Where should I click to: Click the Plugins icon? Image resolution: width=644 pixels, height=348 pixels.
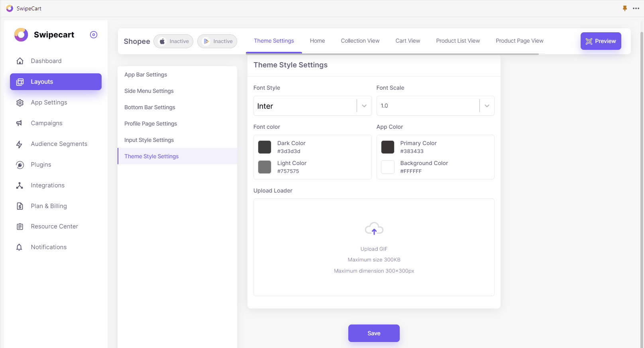click(20, 165)
